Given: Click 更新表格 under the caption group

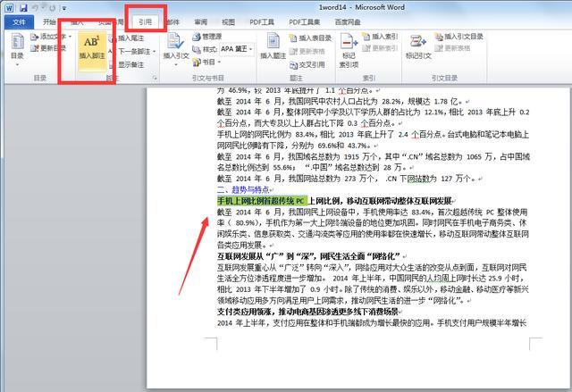Looking at the screenshot, I should (307, 52).
